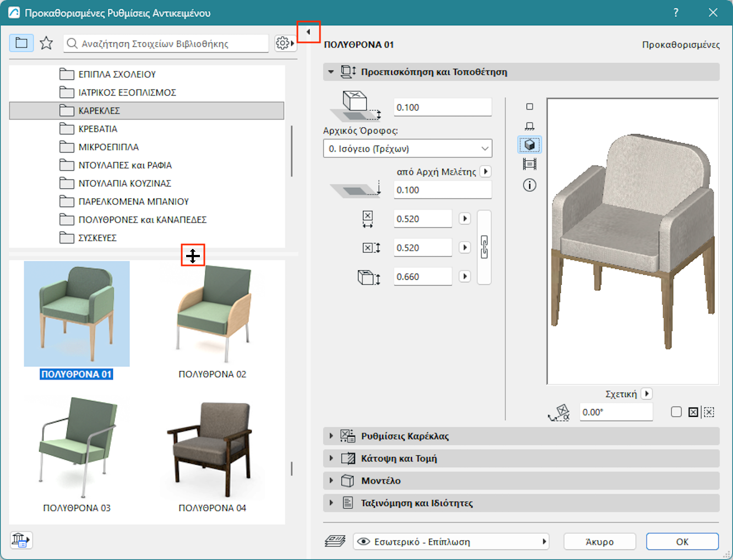Open Library Manager icon at bottom left

tap(21, 540)
